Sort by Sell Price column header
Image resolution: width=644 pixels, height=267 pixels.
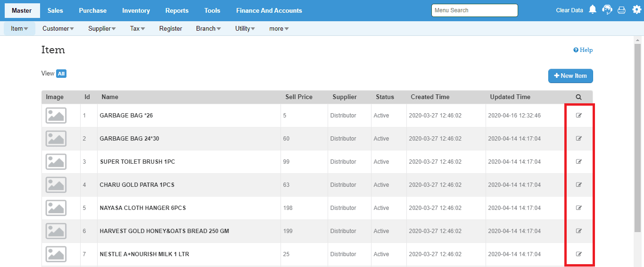coord(299,97)
